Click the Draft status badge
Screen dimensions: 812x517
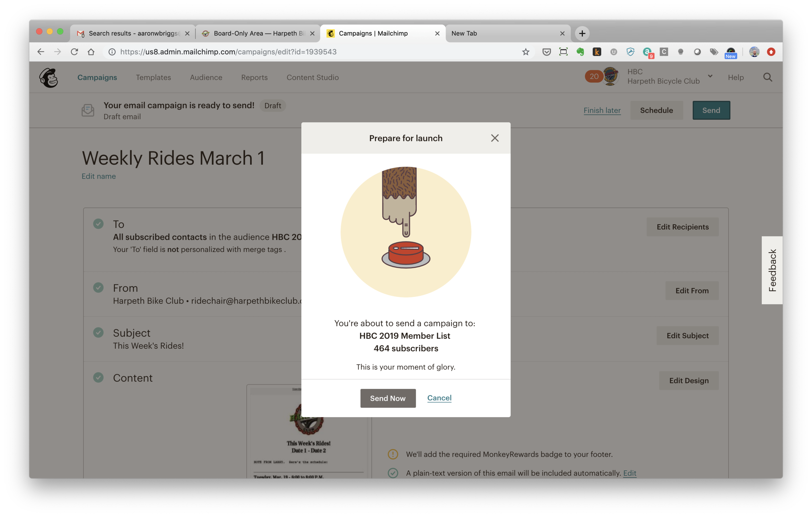click(x=273, y=105)
